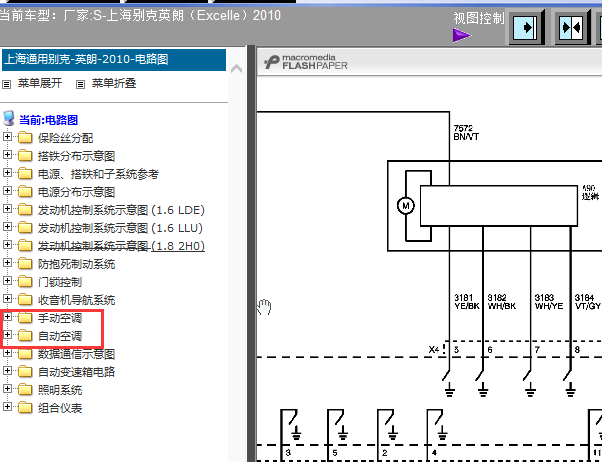Click the view control split-arrows panel button
The image size is (602, 462).
[572, 28]
